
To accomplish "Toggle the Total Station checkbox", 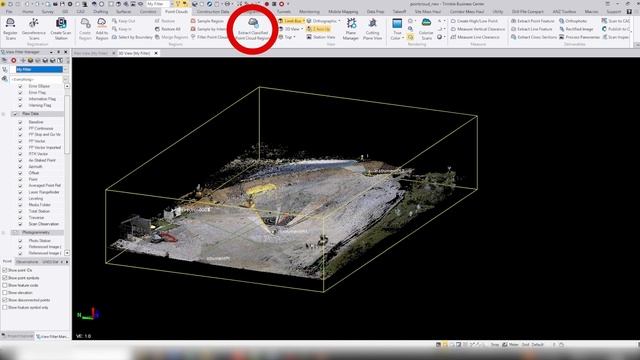I will (20, 211).
